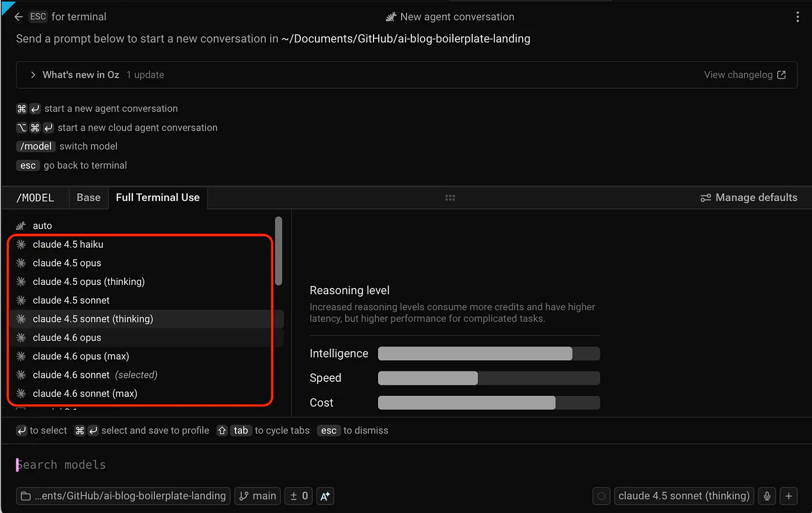Click the back arrow icon
This screenshot has width=812, height=513.
[x=19, y=17]
